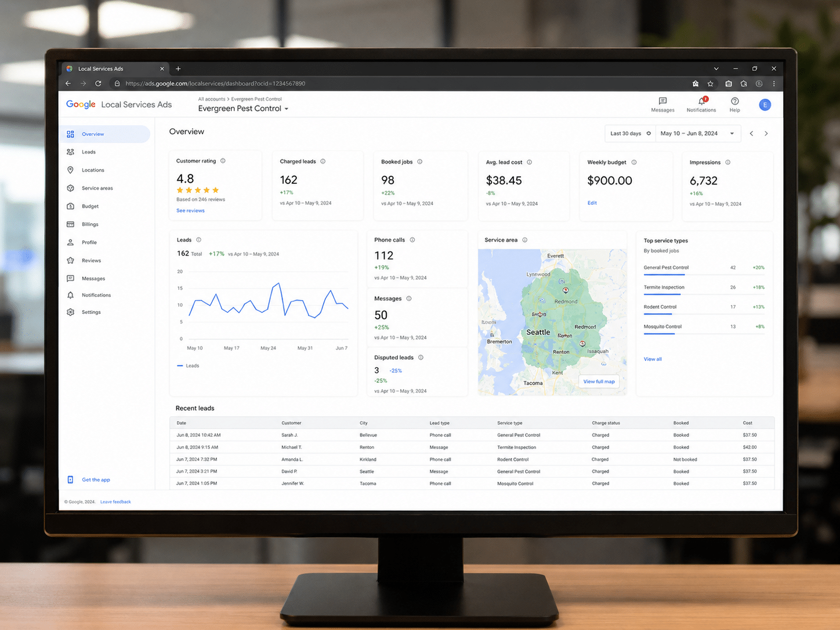Click the $42.00 cost cell
Screen dimensions: 840x630
coord(750,447)
